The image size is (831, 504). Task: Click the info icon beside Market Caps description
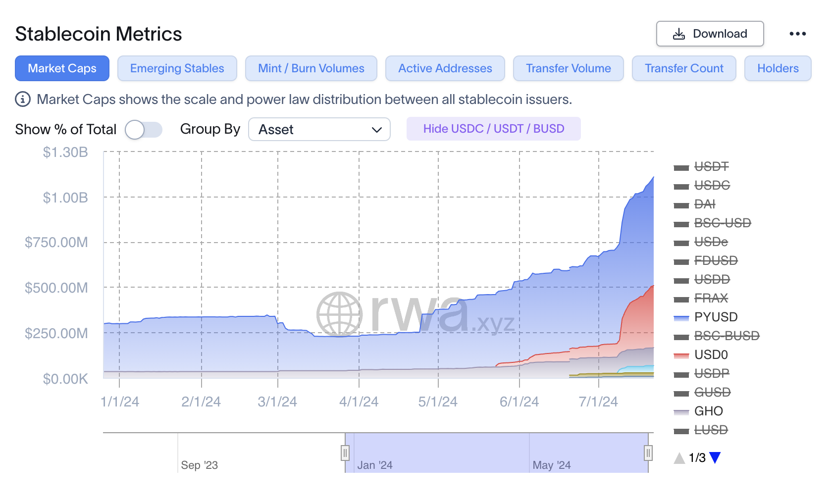pyautogui.click(x=23, y=100)
